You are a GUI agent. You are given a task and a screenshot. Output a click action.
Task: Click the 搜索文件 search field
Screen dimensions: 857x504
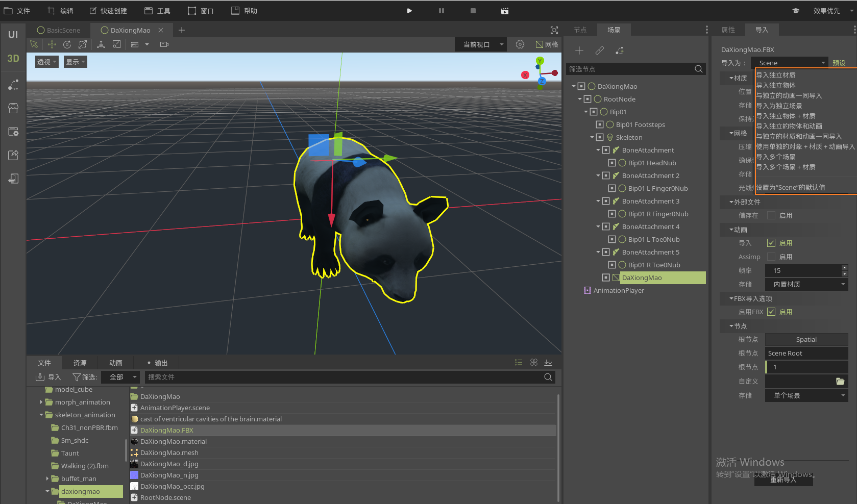[x=350, y=377]
